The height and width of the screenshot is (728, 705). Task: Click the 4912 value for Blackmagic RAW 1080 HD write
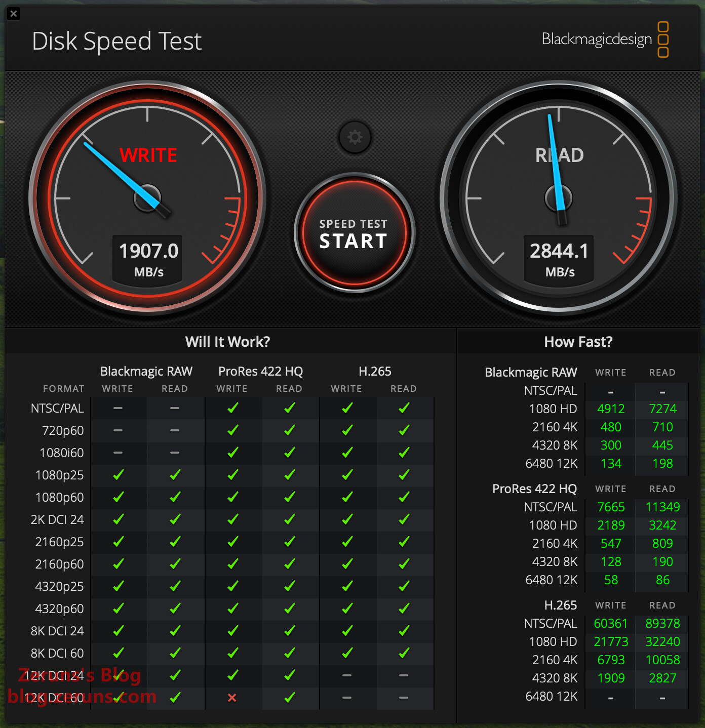[x=611, y=409]
